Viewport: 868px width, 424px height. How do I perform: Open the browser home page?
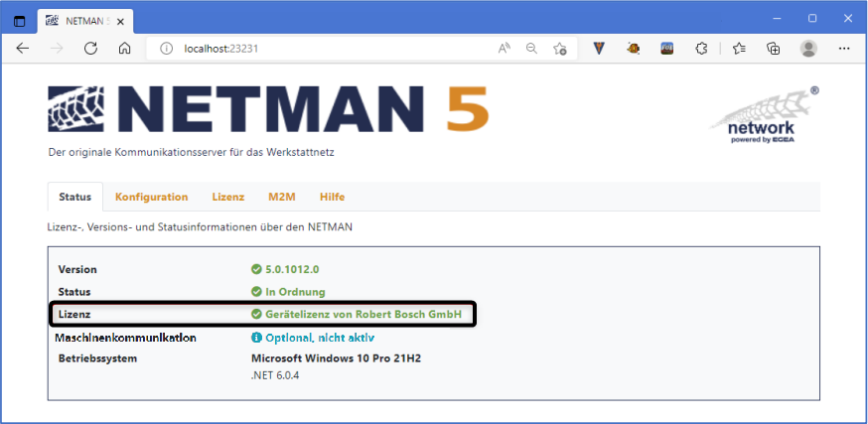(124, 49)
